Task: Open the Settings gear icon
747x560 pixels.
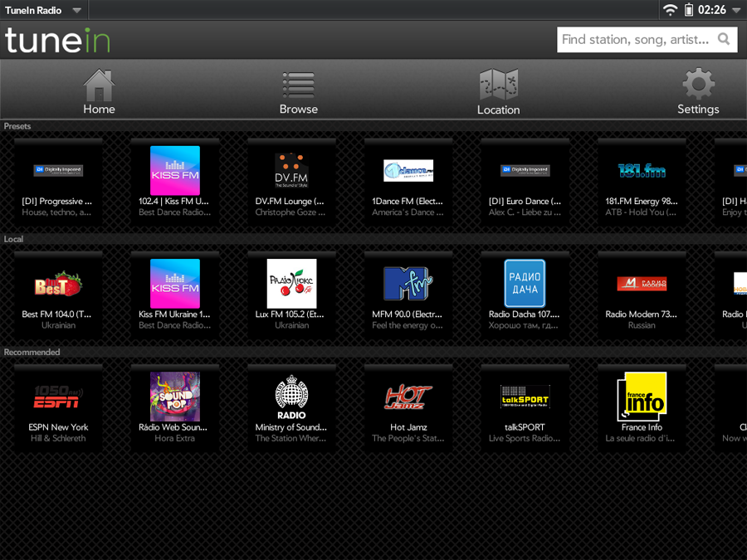Action: point(698,84)
